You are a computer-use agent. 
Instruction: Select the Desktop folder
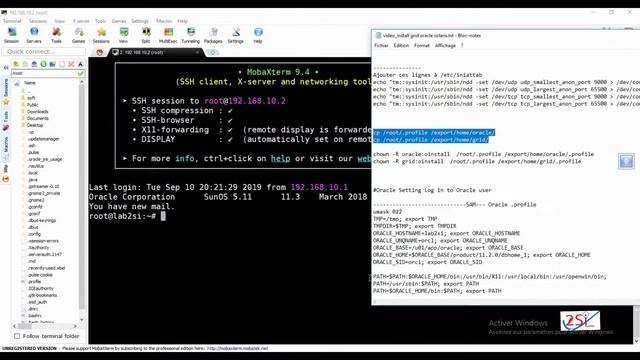click(35, 125)
